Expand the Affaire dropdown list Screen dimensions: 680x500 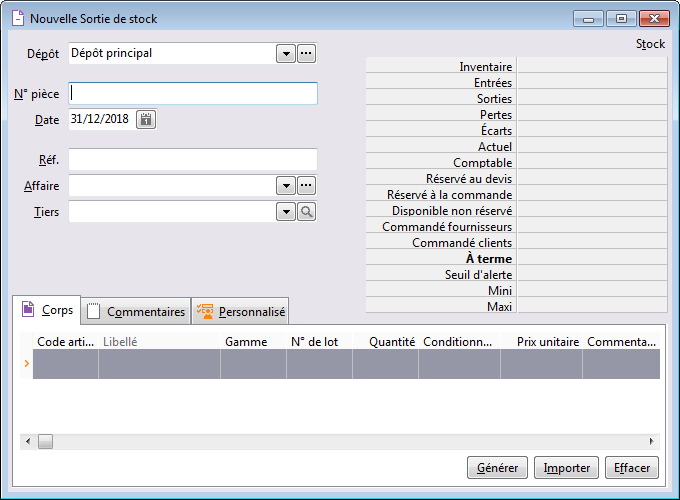click(x=285, y=185)
